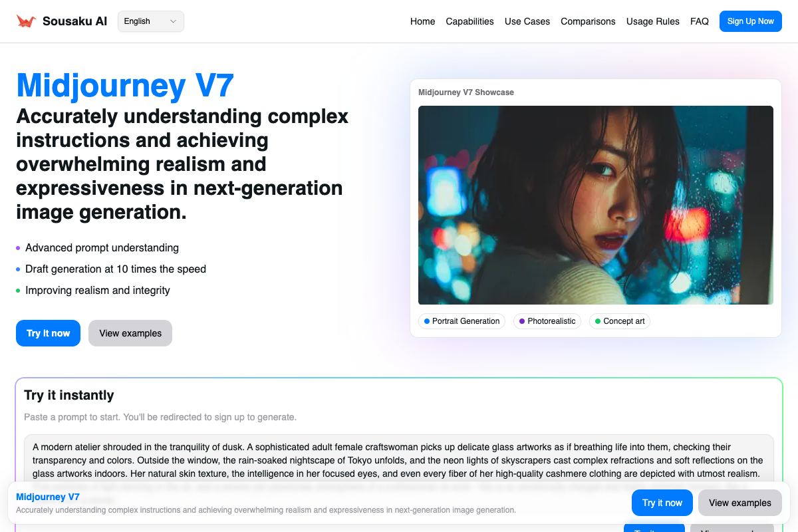
Task: Click the Midjourney V7 showcase portrait image
Action: (x=595, y=205)
